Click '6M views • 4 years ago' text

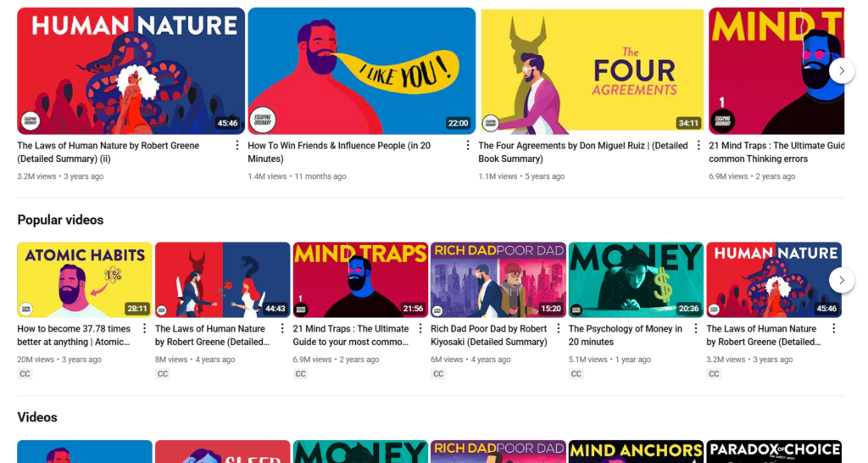470,360
